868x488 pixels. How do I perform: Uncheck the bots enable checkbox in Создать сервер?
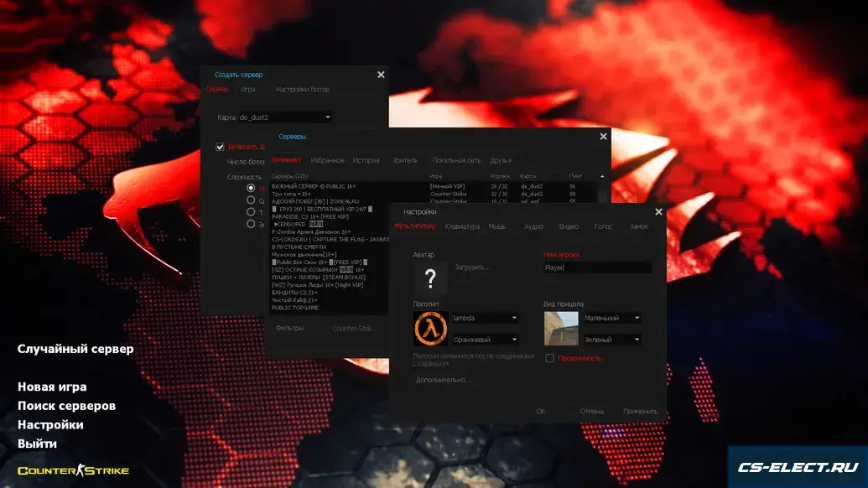click(220, 147)
